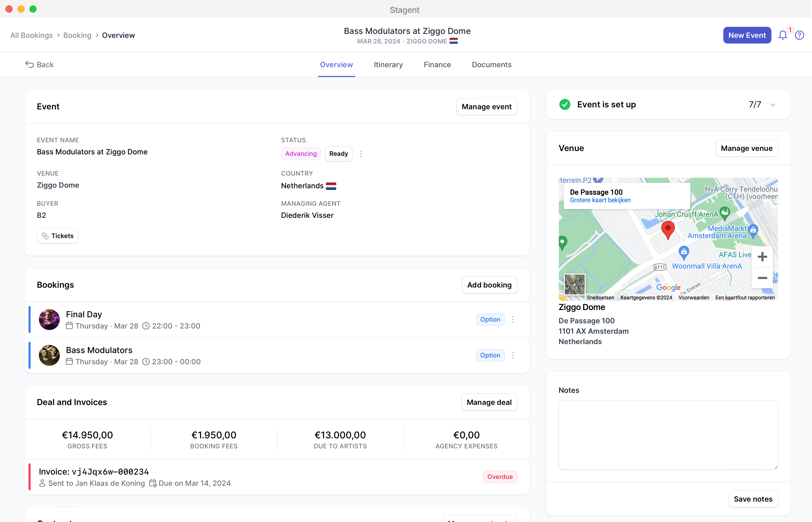The image size is (812, 522).
Task: Click the Option status on Final Day
Action: pos(490,320)
